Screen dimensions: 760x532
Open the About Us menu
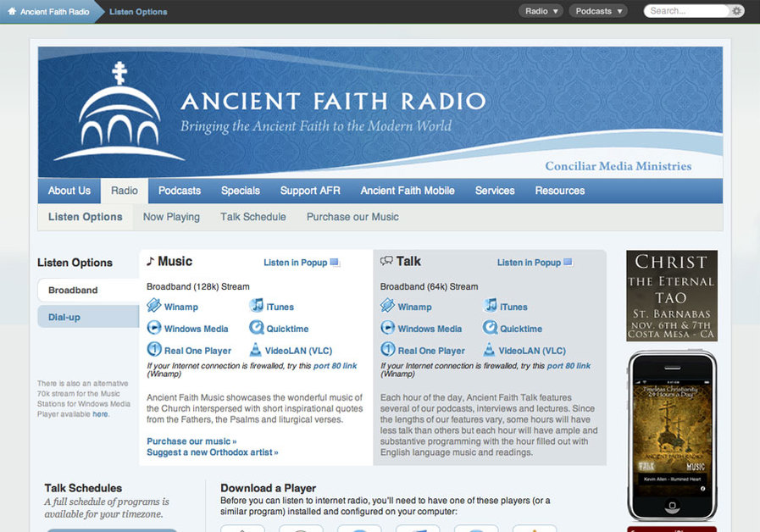[x=69, y=191]
